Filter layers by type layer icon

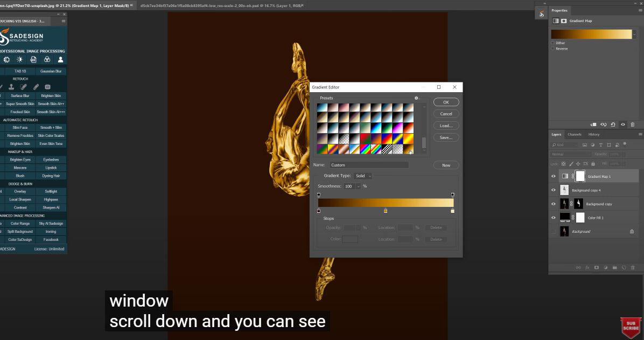pyautogui.click(x=600, y=145)
